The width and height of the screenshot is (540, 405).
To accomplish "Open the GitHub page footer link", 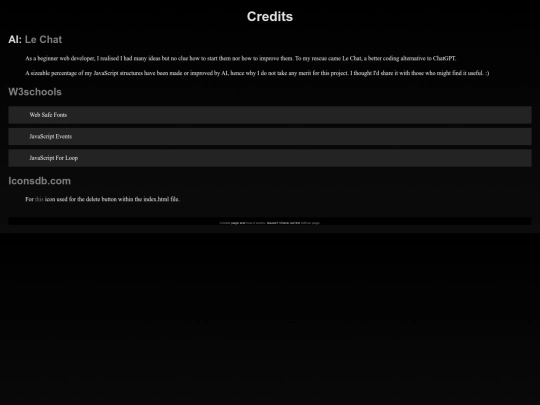I will click(310, 223).
